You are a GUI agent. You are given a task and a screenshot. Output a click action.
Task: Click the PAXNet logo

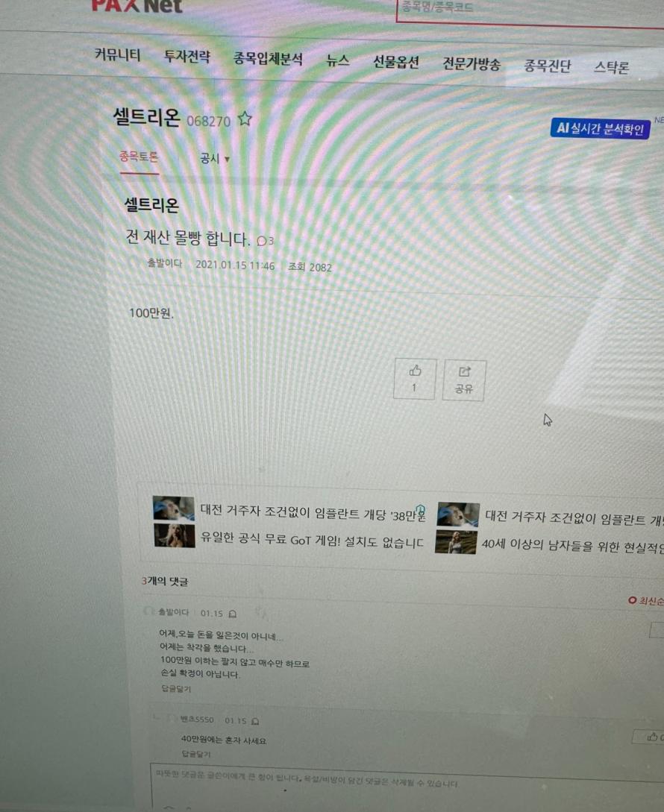137,6
